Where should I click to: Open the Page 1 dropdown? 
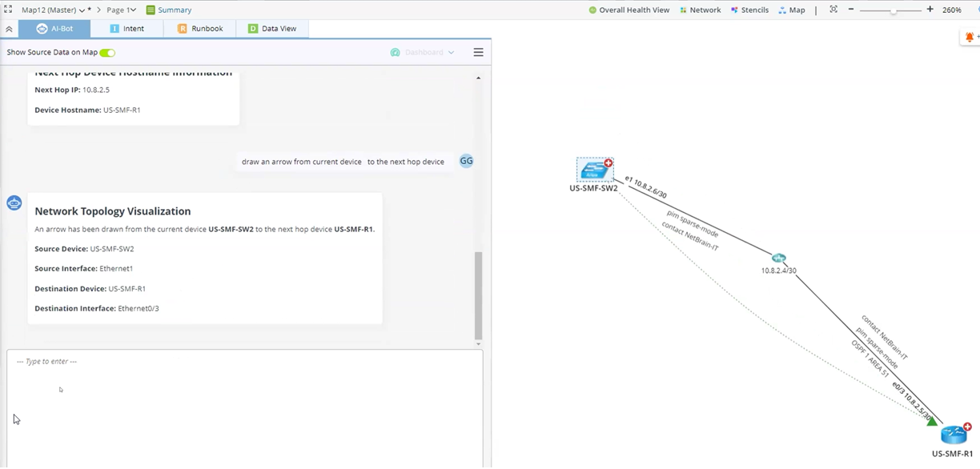121,10
